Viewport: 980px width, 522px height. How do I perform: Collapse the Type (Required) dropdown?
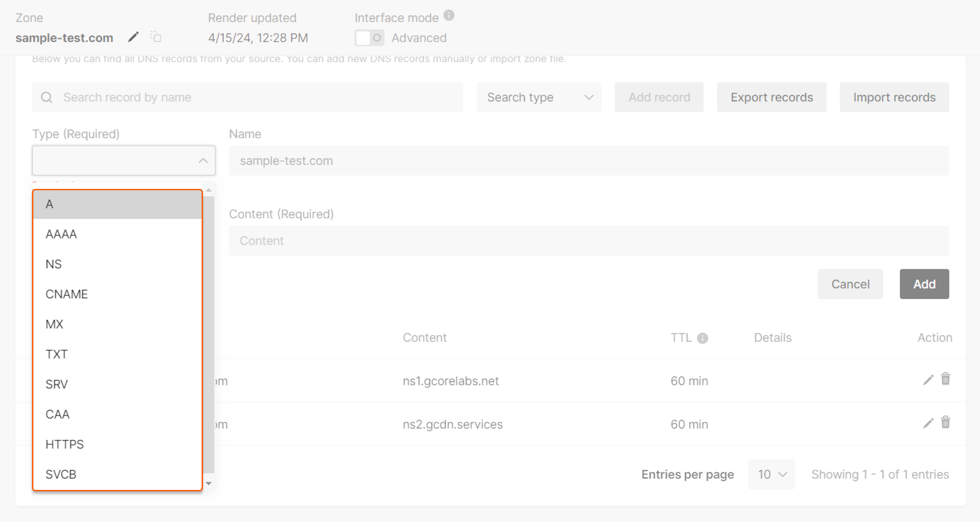click(x=203, y=160)
